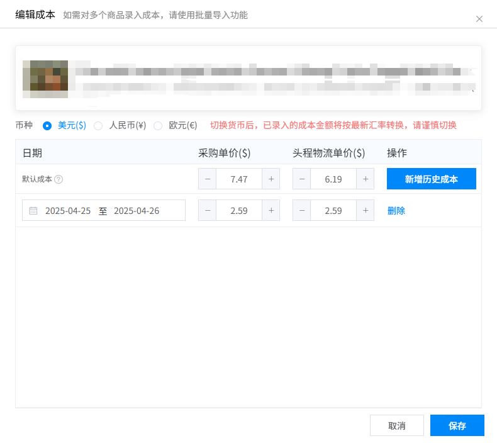The width and height of the screenshot is (497, 448).
Task: Increase default purchase unit price
Action: 271,179
